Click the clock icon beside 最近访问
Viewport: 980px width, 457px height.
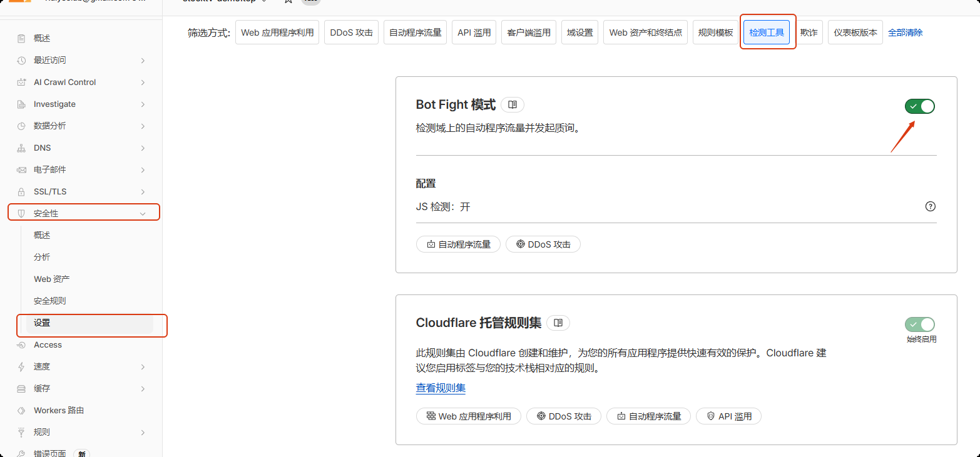(x=21, y=61)
